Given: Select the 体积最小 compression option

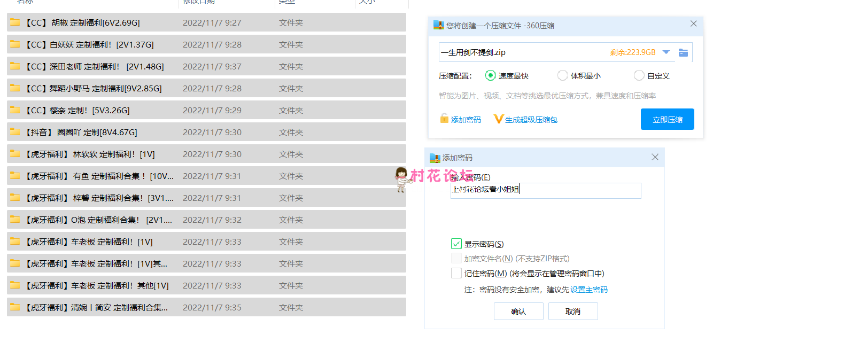Looking at the screenshot, I should (x=562, y=75).
